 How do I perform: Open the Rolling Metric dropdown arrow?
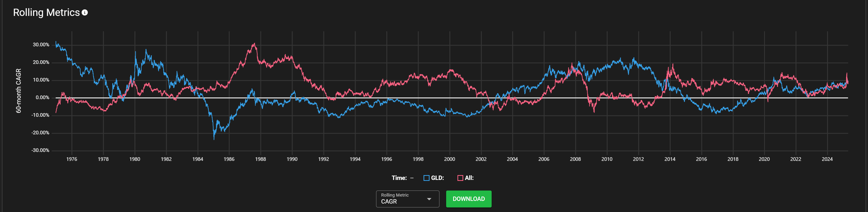(429, 199)
